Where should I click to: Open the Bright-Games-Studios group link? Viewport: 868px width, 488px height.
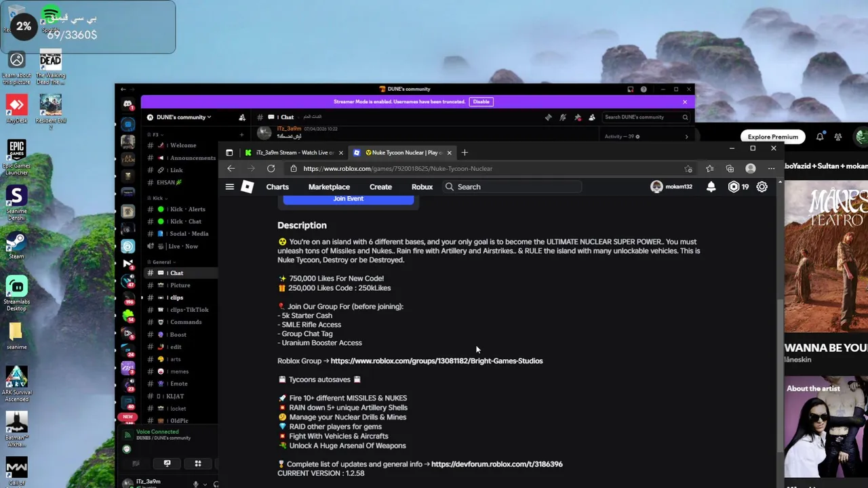(x=437, y=361)
